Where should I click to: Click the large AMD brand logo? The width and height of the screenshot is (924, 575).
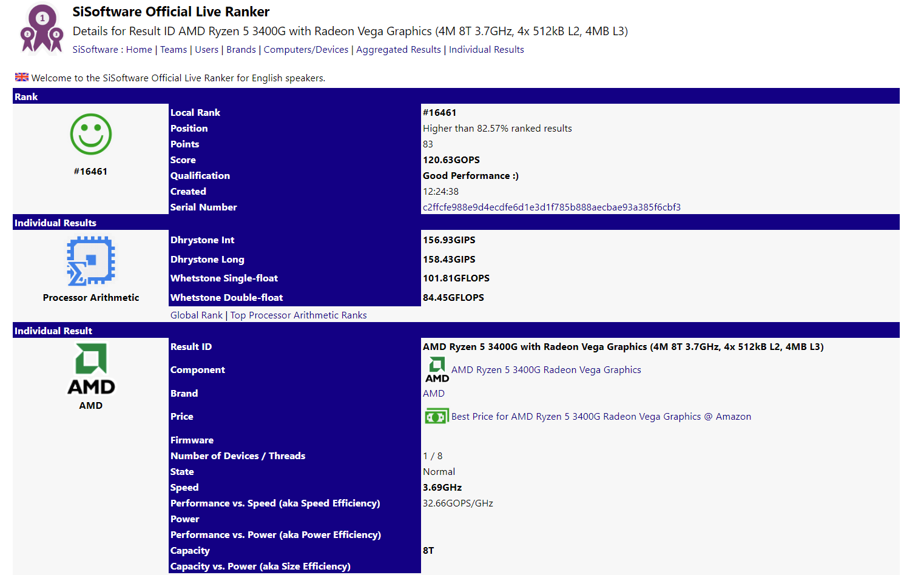point(90,369)
